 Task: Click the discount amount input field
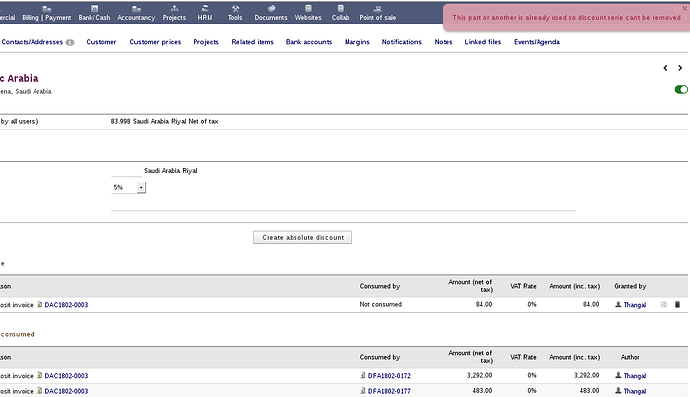click(x=126, y=171)
